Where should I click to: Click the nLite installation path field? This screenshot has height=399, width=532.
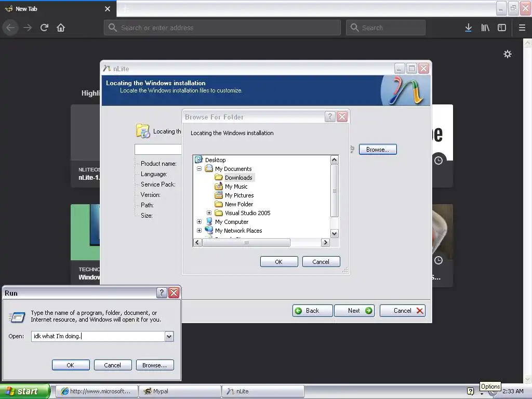[158, 149]
